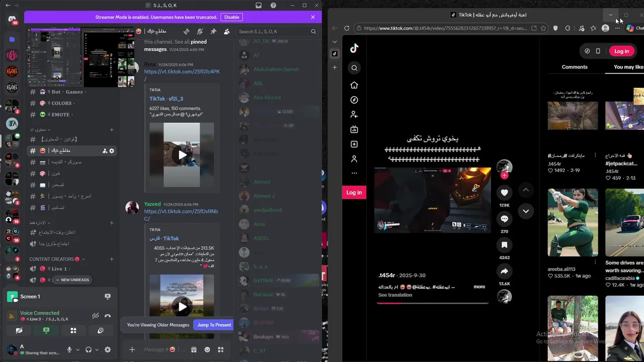644x362 pixels.
Task: Add TikTok page to browser favorites star
Action: tap(544, 28)
